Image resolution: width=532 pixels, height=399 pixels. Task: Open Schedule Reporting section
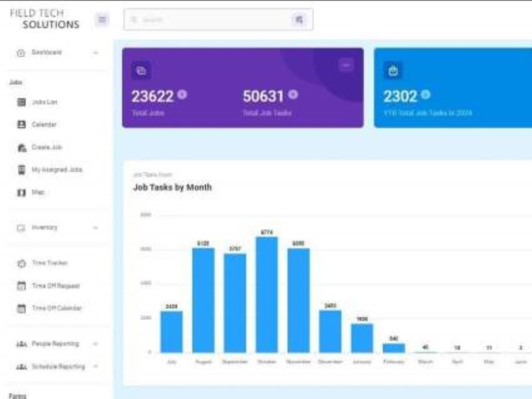(58, 366)
